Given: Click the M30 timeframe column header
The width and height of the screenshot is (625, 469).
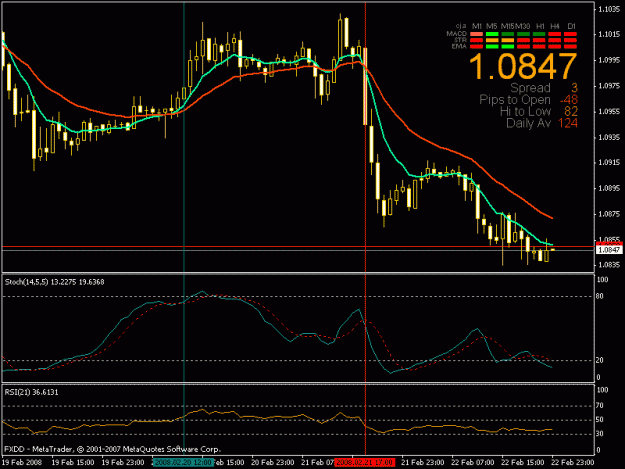Looking at the screenshot, I should point(523,26).
